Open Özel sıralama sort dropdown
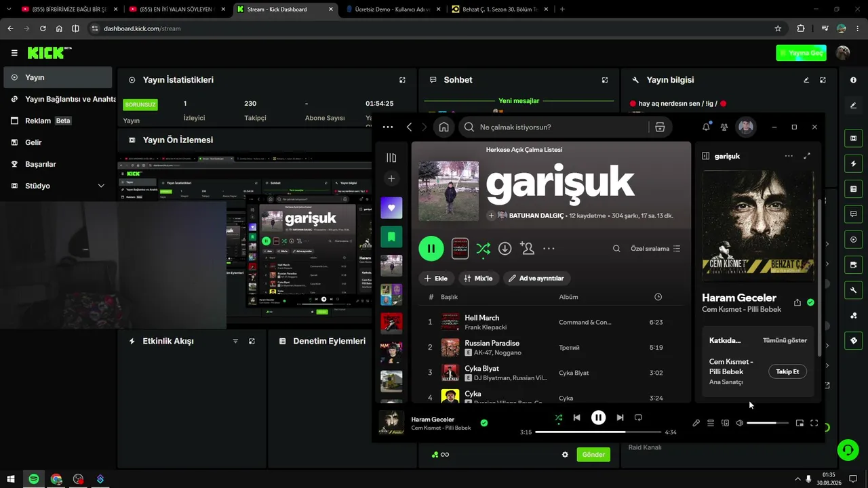868x488 pixels. [x=656, y=249]
